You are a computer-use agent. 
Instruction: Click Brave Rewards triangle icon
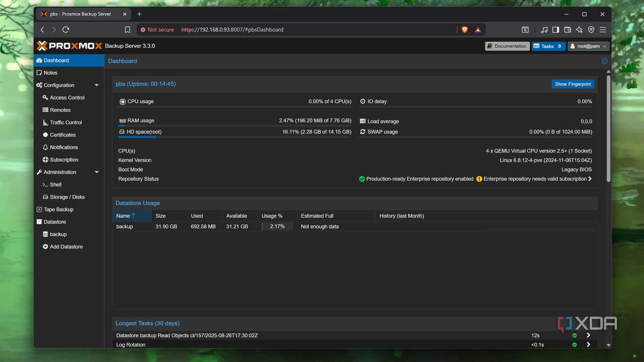click(x=478, y=30)
